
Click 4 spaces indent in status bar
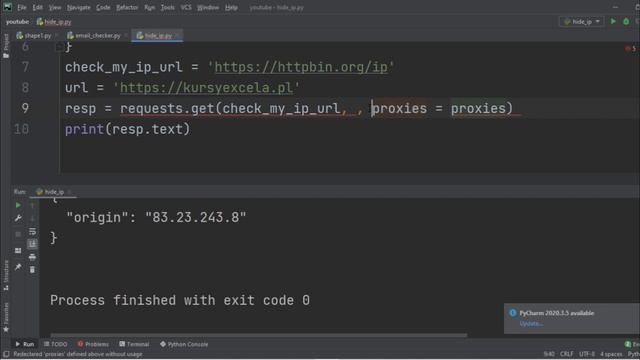(611, 354)
